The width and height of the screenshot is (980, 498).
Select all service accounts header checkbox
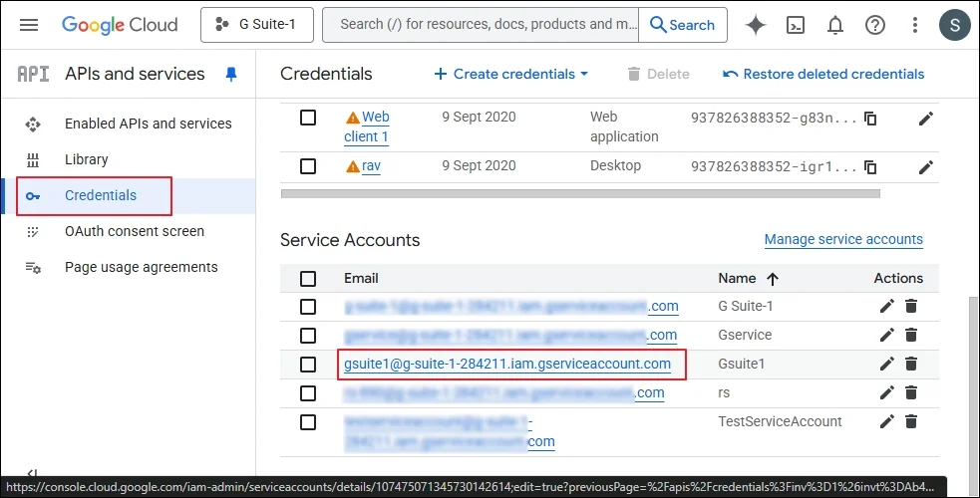(x=308, y=278)
